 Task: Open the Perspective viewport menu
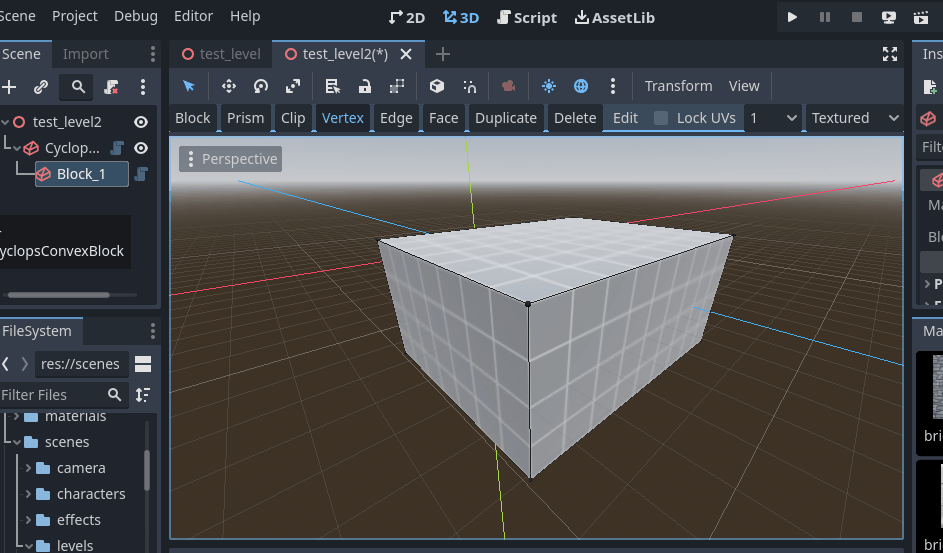[x=231, y=159]
